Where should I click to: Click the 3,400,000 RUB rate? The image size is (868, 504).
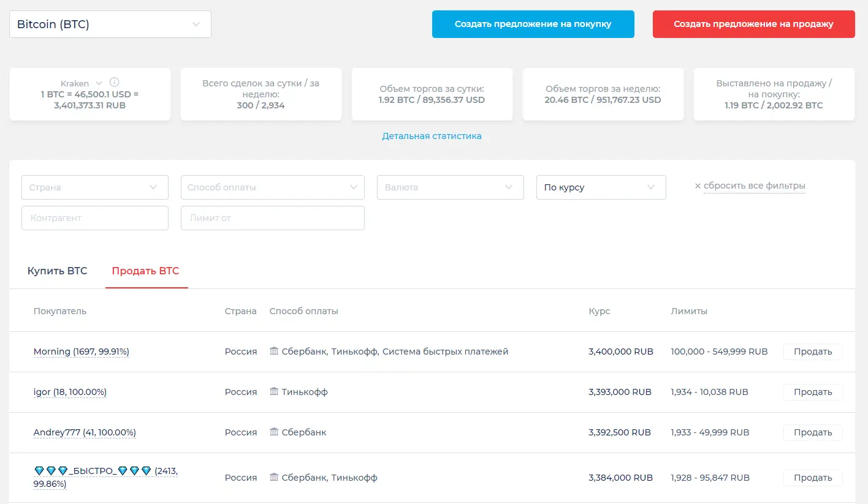click(x=621, y=352)
